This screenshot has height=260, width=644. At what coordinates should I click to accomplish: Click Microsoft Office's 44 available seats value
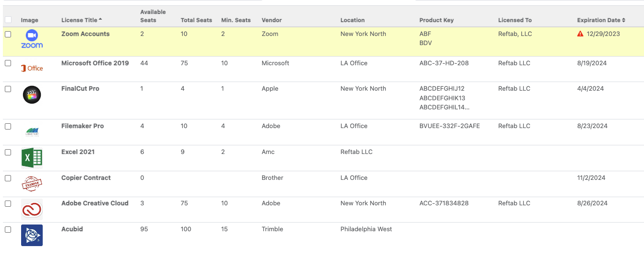pyautogui.click(x=144, y=63)
